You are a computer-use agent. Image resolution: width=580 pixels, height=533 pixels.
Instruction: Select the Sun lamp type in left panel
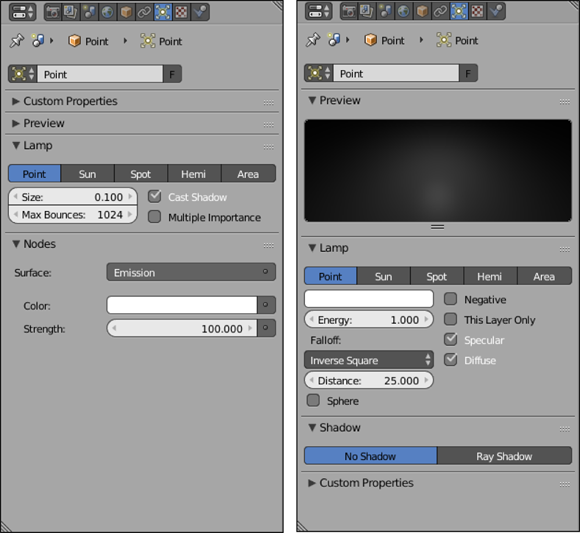[x=88, y=173]
